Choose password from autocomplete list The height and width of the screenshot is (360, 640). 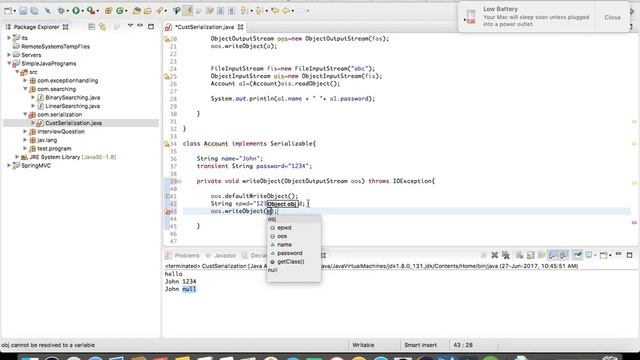coord(289,253)
